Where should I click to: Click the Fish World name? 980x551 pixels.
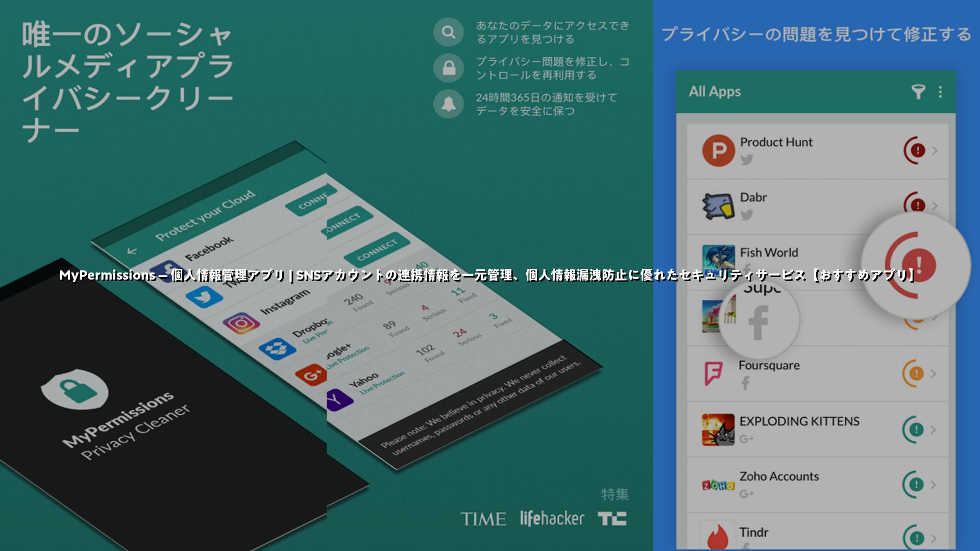[769, 252]
